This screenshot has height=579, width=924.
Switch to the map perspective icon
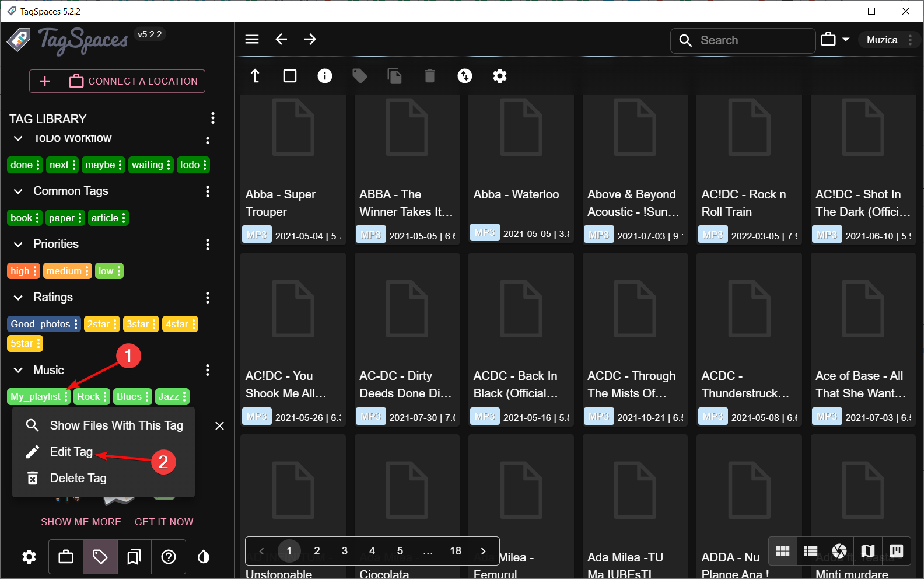tap(868, 551)
